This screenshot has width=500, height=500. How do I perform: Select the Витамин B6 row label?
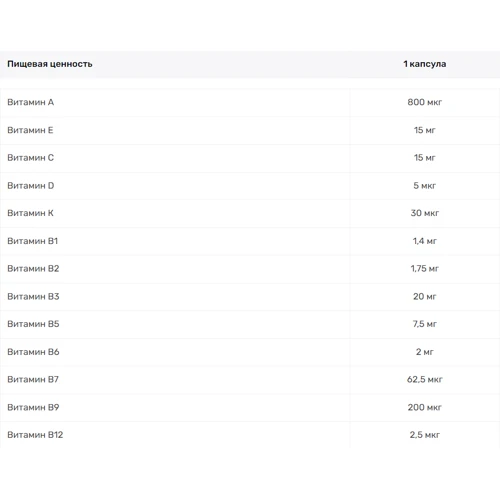click(33, 352)
